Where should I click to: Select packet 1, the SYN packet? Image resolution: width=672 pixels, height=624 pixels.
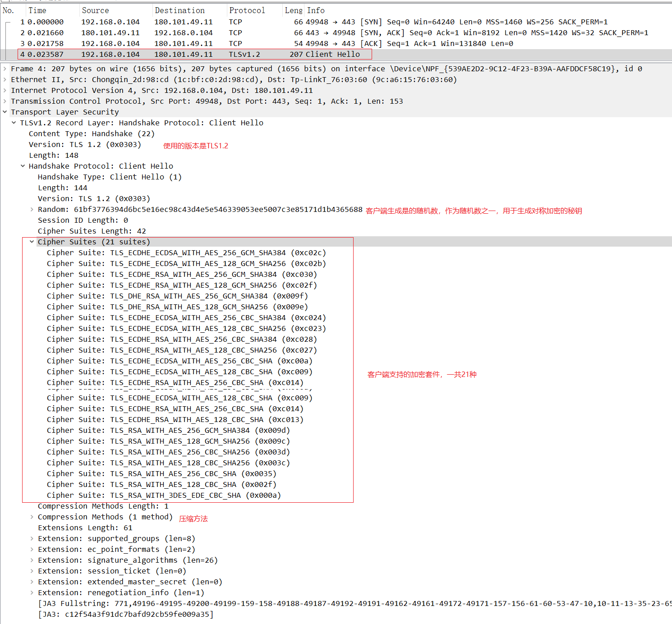tap(336, 22)
